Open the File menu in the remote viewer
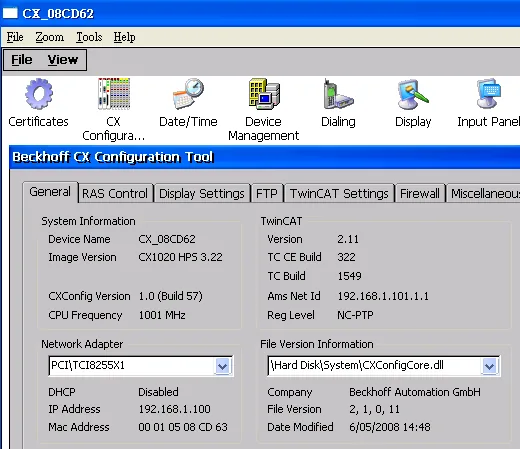520x449 pixels. pyautogui.click(x=15, y=37)
